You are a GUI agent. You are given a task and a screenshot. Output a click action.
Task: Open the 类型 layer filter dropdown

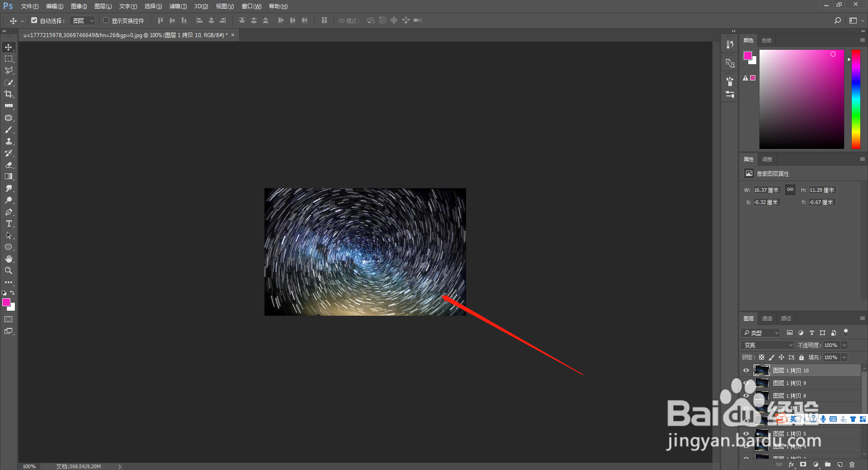761,332
